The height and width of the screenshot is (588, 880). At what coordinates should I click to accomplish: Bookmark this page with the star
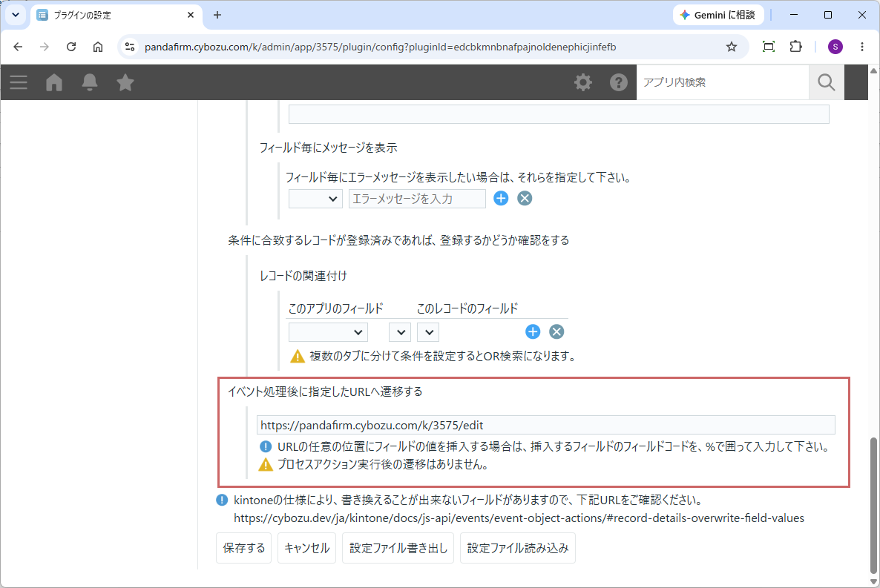click(732, 47)
